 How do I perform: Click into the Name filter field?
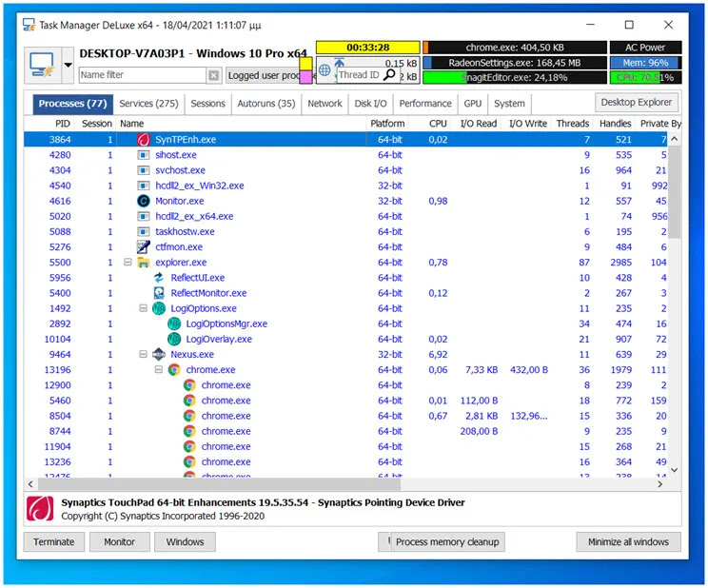(x=142, y=75)
